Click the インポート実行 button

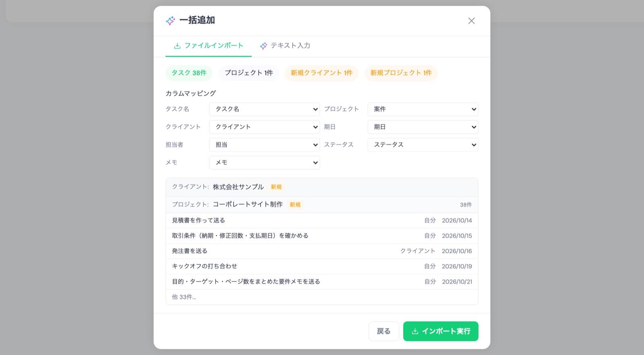click(x=441, y=331)
